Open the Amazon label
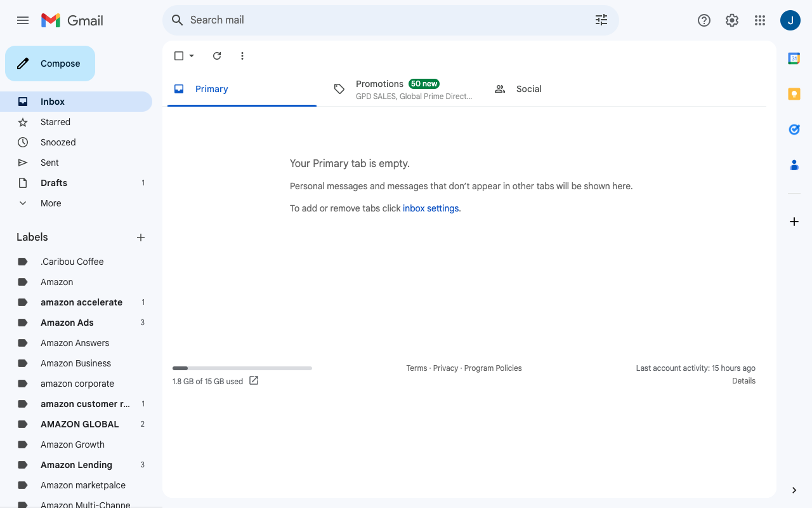 [x=76, y=282]
